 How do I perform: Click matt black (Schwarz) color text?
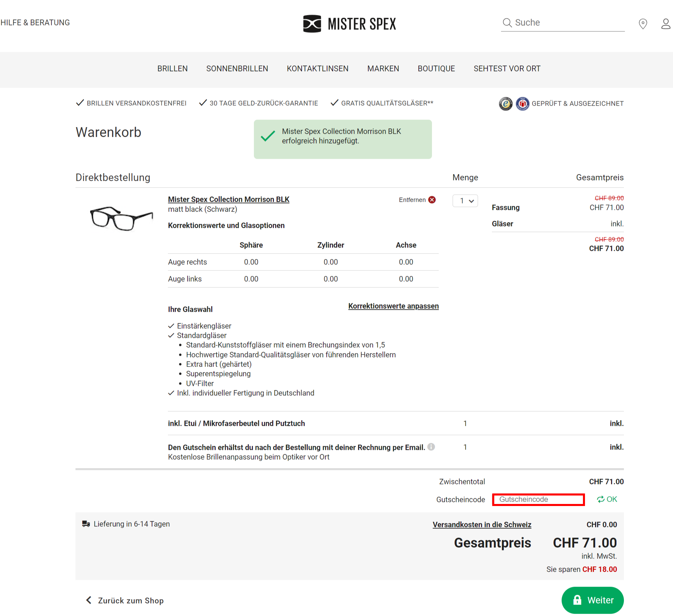[202, 209]
